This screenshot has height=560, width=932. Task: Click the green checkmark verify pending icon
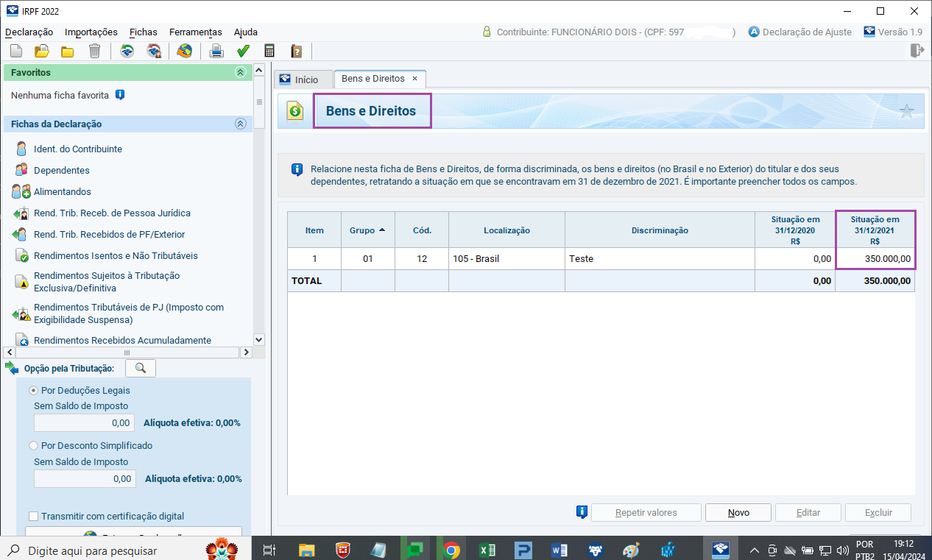[243, 51]
